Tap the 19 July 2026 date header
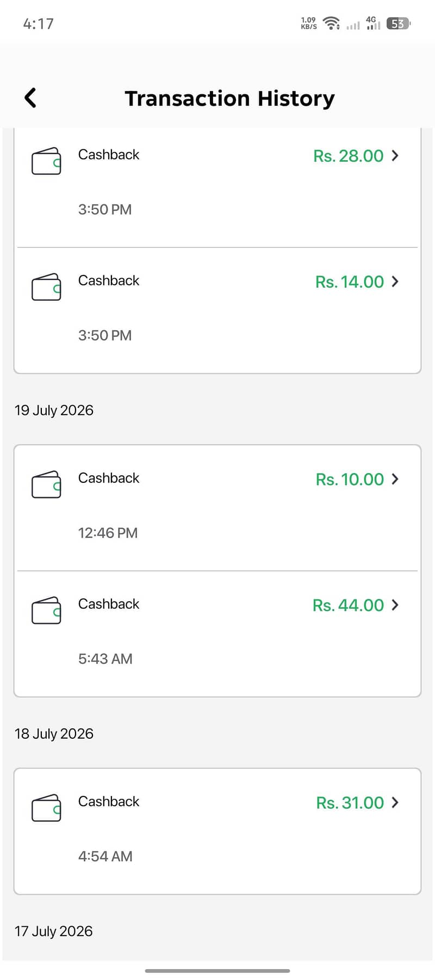435x980 pixels. pos(54,410)
